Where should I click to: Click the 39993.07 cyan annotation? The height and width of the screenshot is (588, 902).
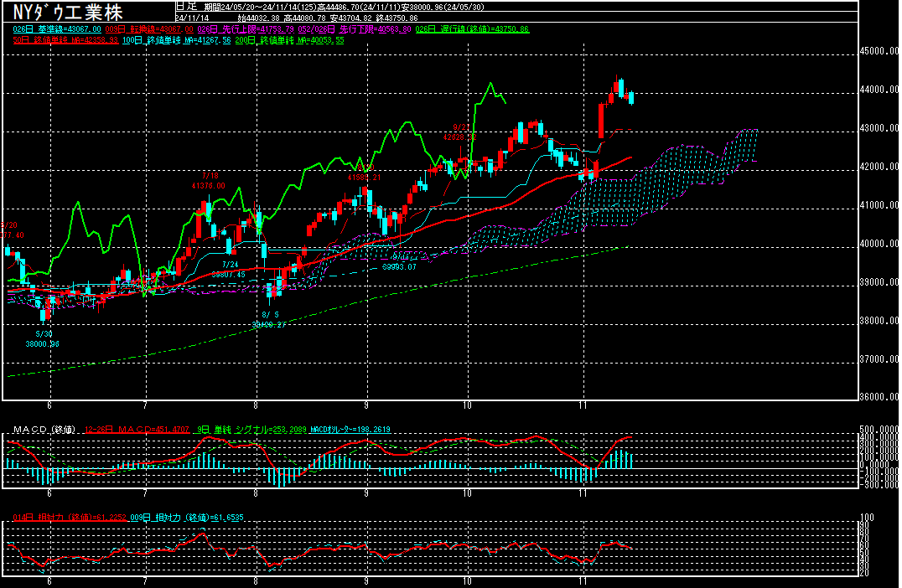399,267
